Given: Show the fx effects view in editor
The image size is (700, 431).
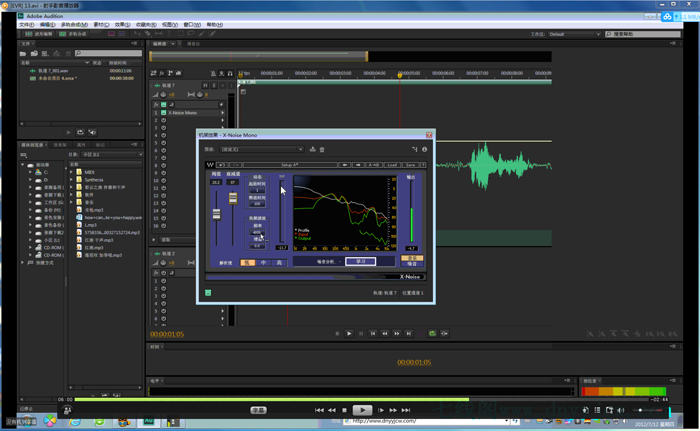Looking at the screenshot, I should (x=162, y=73).
